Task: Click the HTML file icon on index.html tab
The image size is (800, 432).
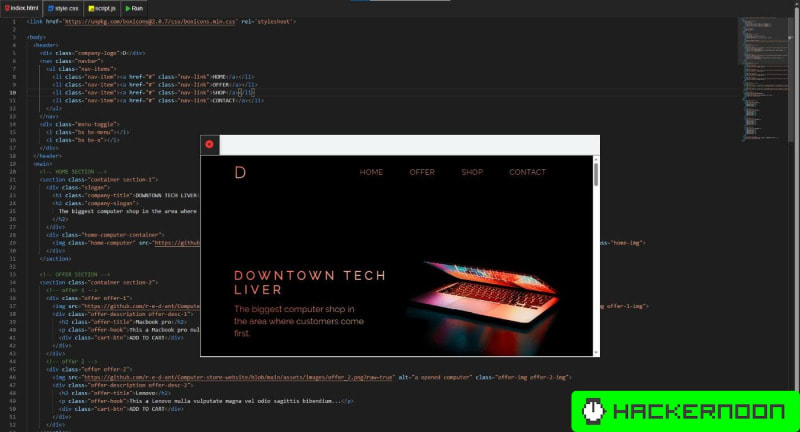Action: [6, 7]
